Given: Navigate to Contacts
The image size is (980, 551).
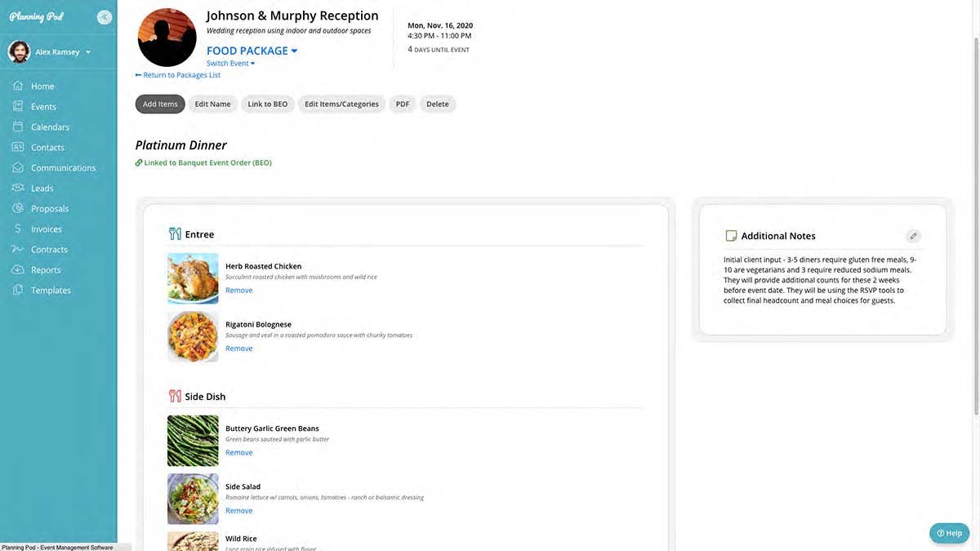Looking at the screenshot, I should (x=47, y=148).
